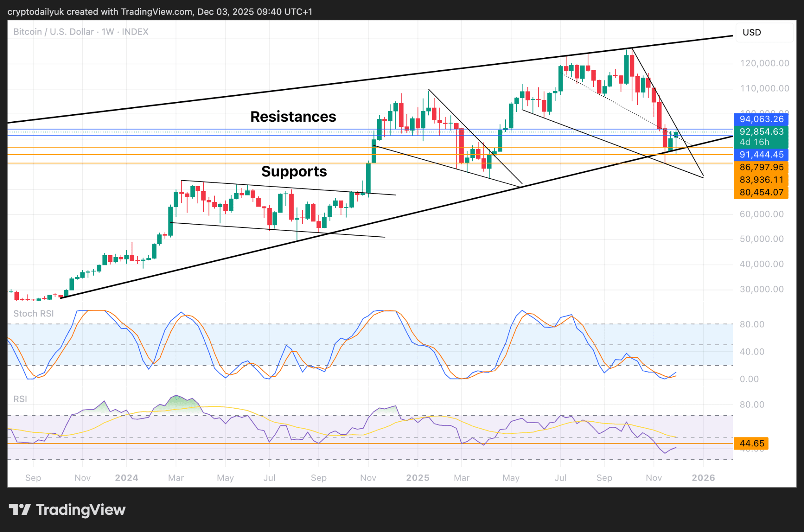Click the orange RSI 44.65 value label

751,444
